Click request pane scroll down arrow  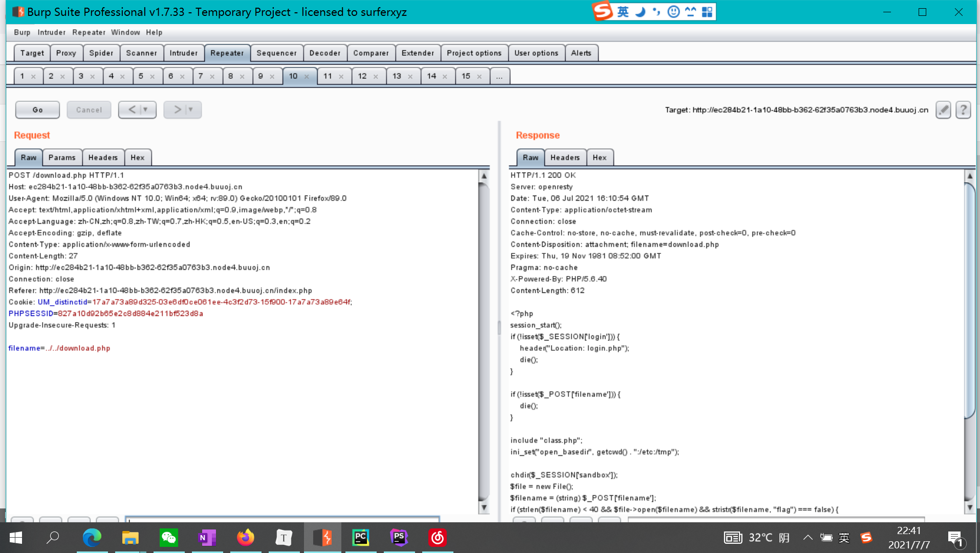pyautogui.click(x=484, y=507)
